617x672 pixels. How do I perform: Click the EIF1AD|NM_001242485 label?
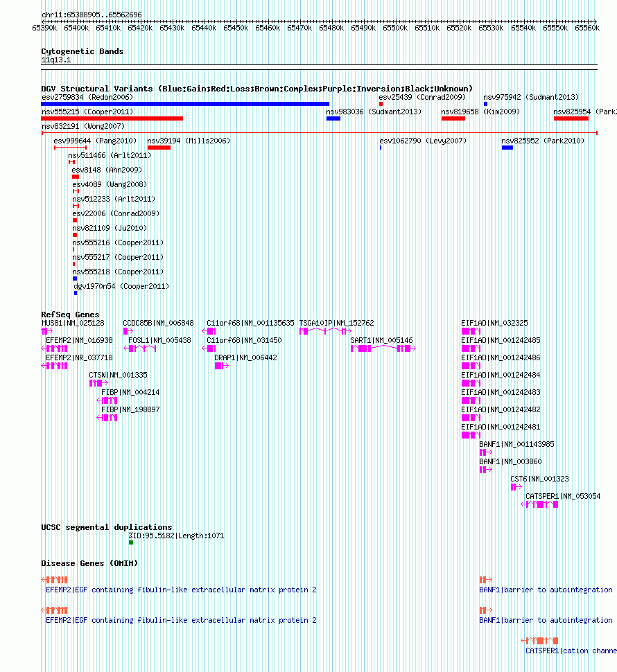click(x=501, y=340)
